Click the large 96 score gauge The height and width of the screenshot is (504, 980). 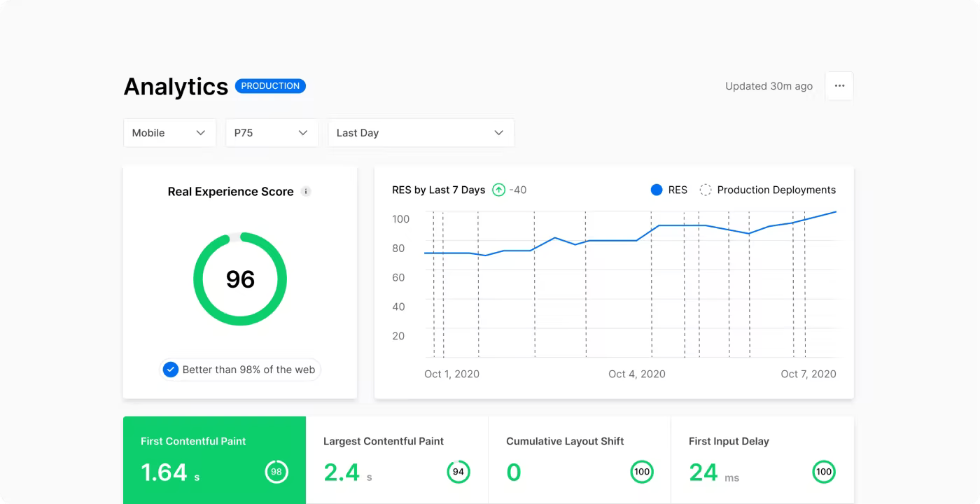(x=240, y=279)
